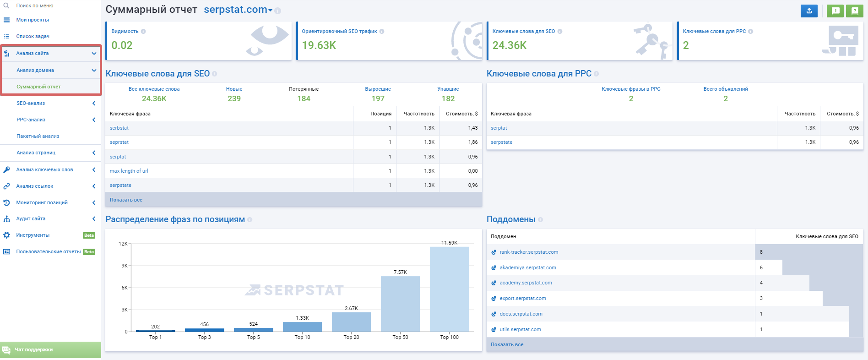The width and height of the screenshot is (868, 360).
Task: Click the Top 50 bar in chart
Action: coord(400,304)
